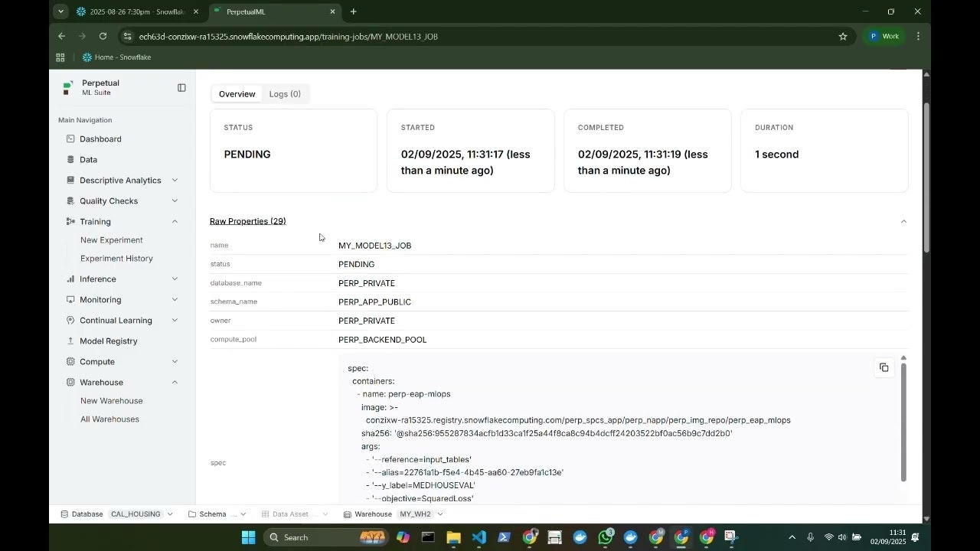Open the Work profile button
Image resolution: width=980 pixels, height=551 pixels.
tap(884, 36)
